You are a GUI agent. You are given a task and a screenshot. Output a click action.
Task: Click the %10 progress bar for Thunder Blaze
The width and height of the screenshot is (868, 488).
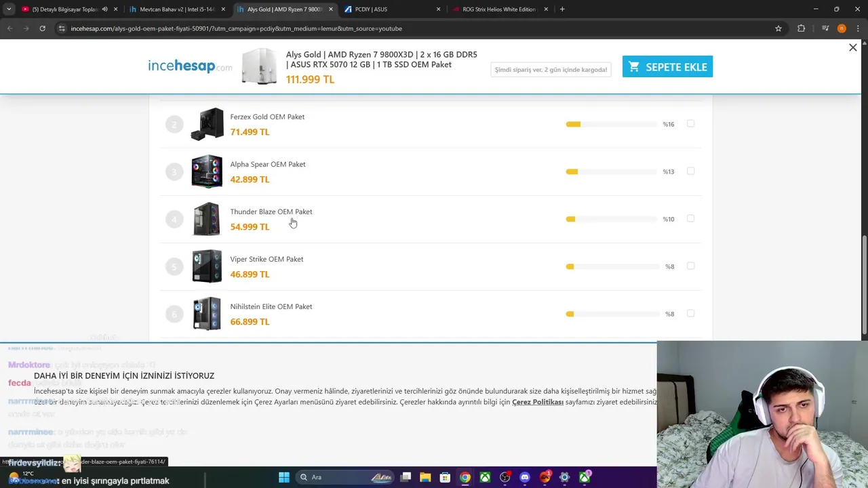(612, 219)
